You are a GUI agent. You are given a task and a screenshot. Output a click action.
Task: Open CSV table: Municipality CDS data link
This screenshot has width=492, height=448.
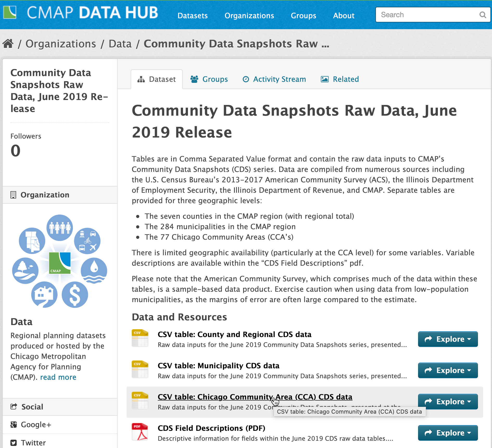pos(219,366)
